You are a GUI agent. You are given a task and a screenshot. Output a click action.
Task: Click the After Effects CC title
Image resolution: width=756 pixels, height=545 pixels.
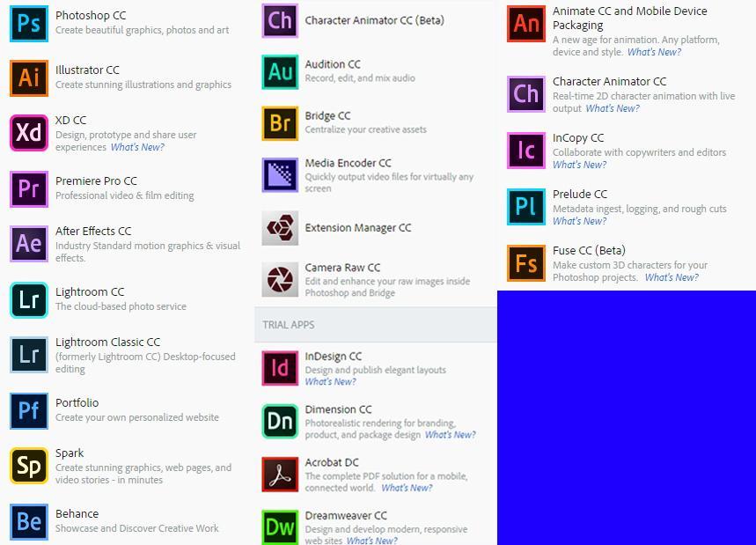pos(93,231)
